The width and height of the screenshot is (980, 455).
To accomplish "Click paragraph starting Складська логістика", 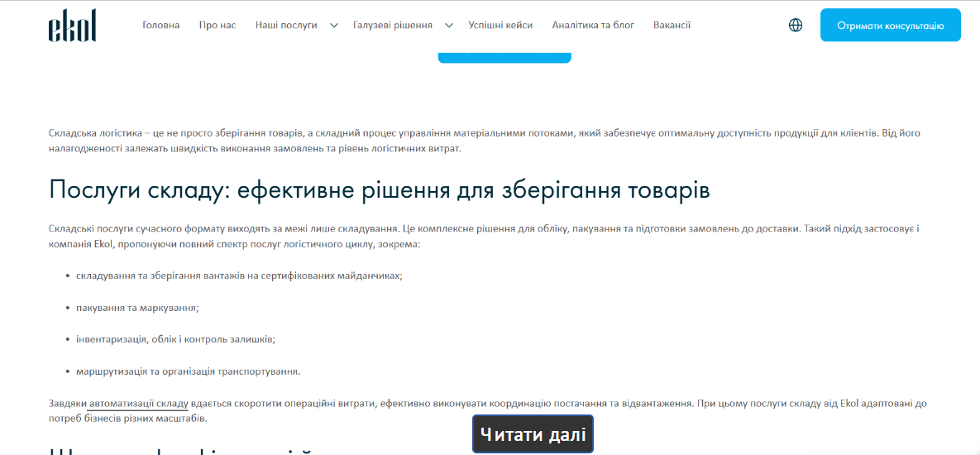I will (484, 141).
